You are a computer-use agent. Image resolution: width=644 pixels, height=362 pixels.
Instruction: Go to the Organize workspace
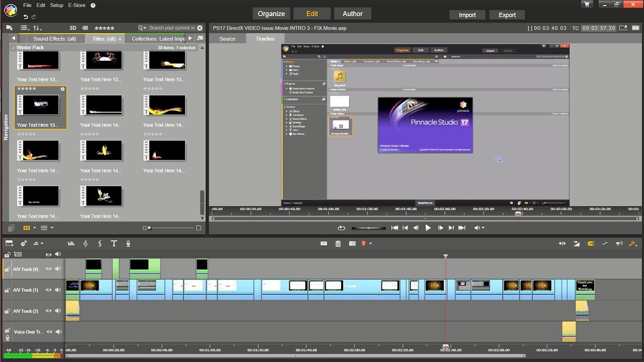click(271, 14)
